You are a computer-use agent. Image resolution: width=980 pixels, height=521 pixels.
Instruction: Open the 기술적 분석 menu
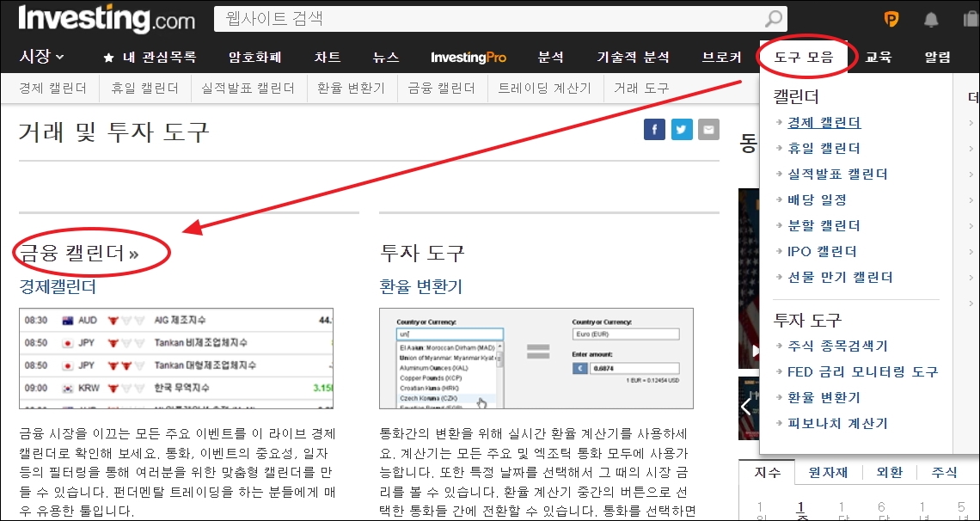pos(633,58)
